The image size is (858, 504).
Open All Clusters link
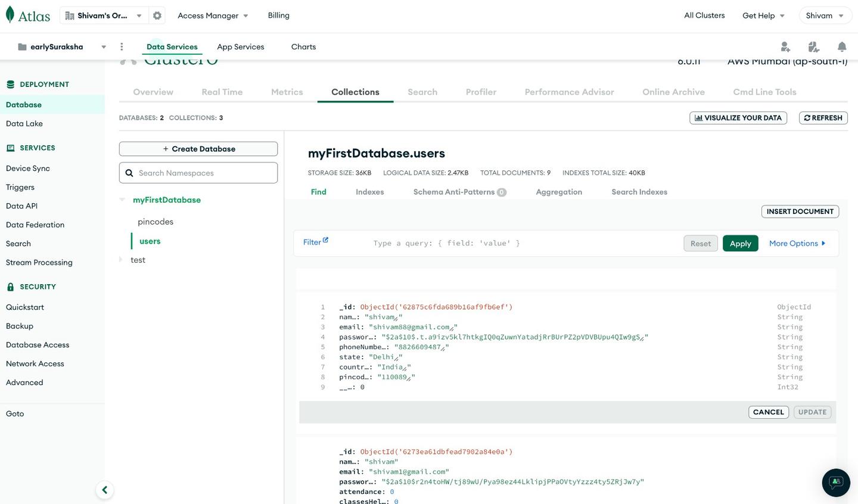pos(704,15)
